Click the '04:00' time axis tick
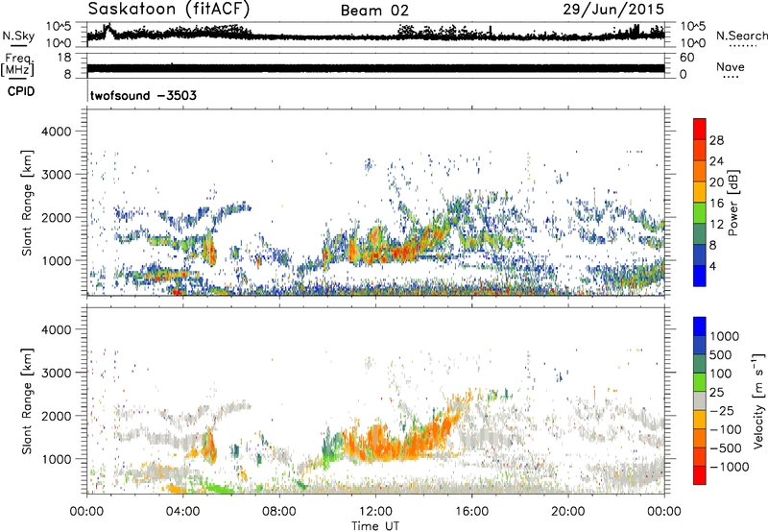Screen dimensions: 768x532 click(183, 512)
